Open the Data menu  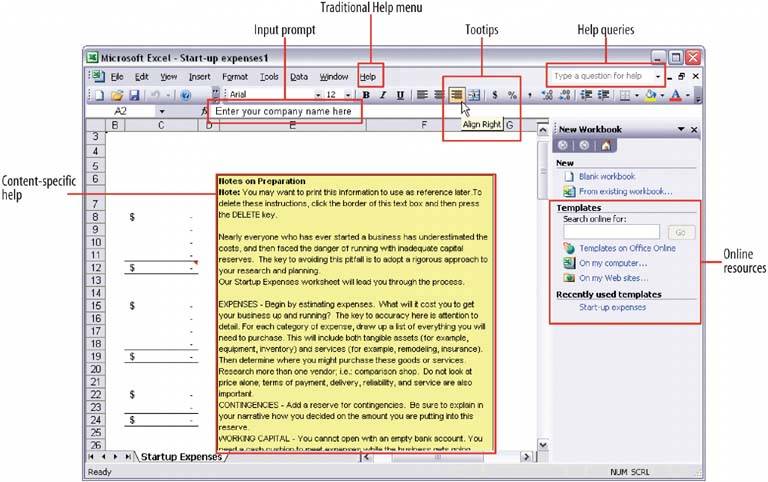(x=299, y=77)
